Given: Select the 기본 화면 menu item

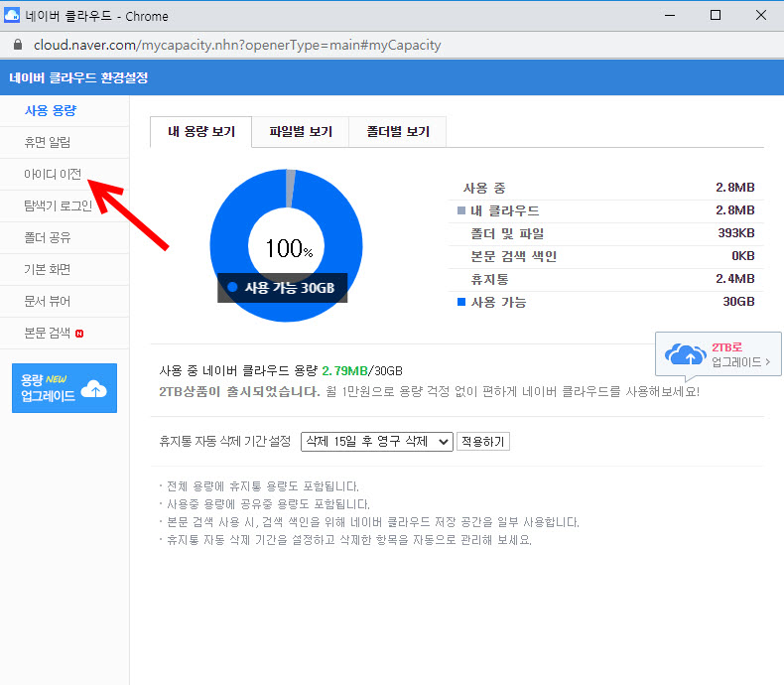Looking at the screenshot, I should [48, 269].
